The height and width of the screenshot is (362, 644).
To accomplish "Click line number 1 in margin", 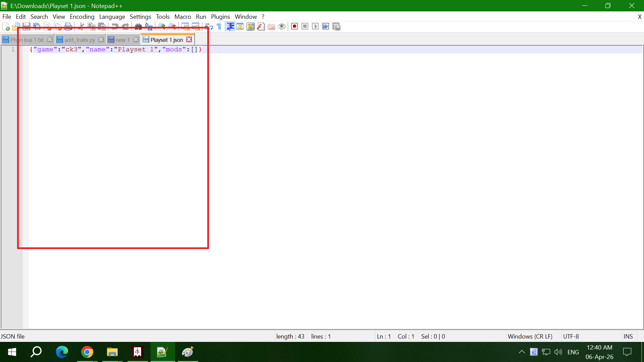I will (x=13, y=50).
